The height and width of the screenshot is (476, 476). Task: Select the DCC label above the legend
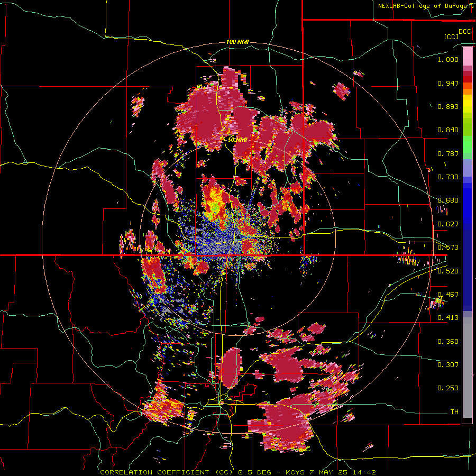pyautogui.click(x=464, y=32)
